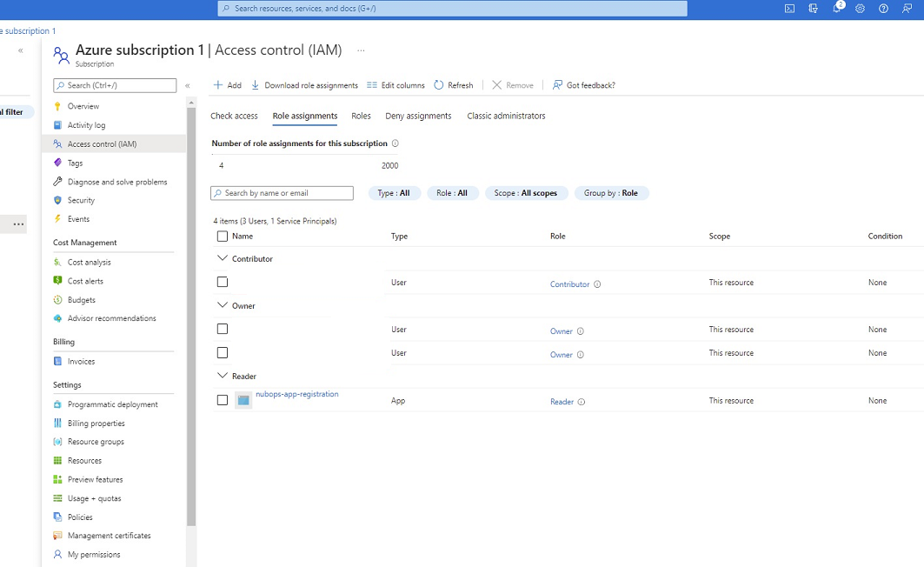Click the info icon beside Reader role
The height and width of the screenshot is (567, 924).
coord(581,402)
